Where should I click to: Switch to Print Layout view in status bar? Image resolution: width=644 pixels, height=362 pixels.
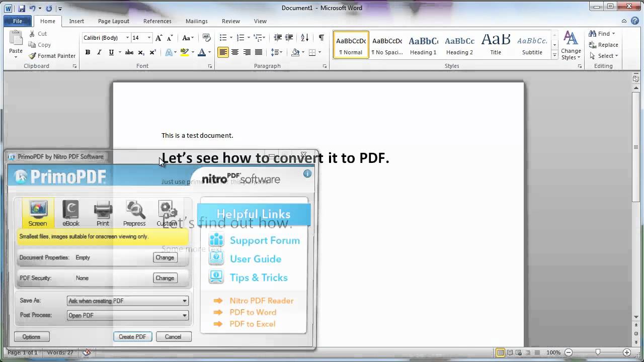coord(500,352)
